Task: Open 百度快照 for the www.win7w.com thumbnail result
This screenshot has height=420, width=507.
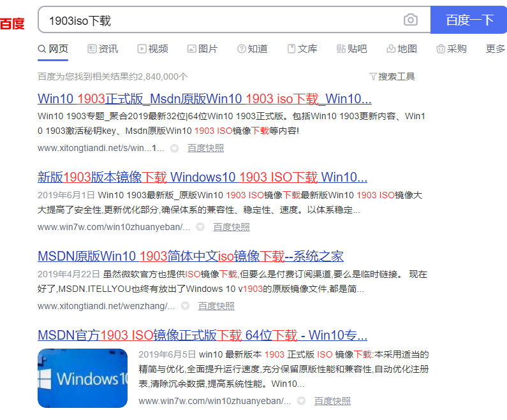Action: [332, 401]
